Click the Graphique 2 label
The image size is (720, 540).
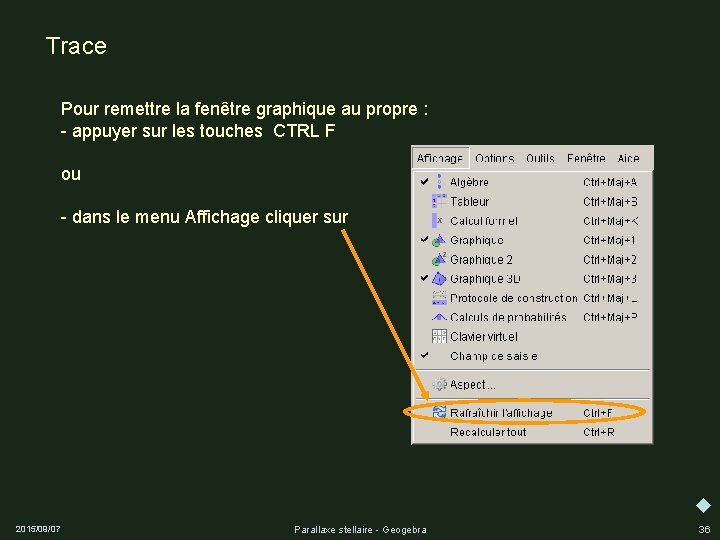coord(481,259)
